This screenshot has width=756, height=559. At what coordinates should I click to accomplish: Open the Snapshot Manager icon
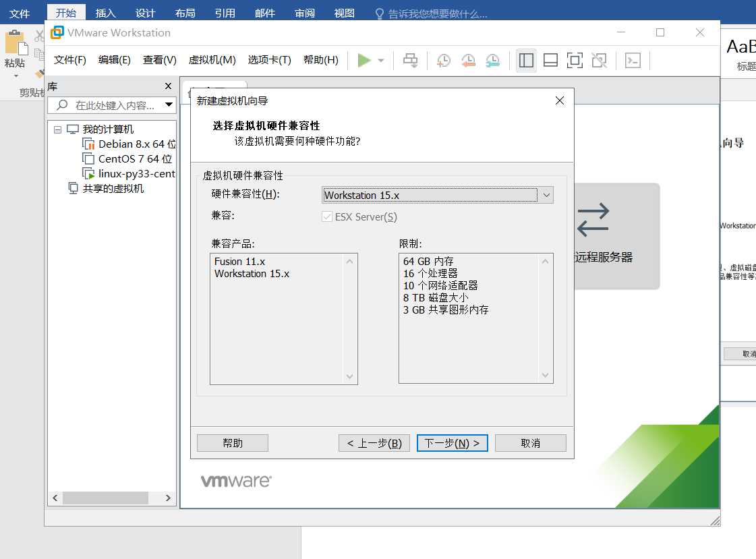[492, 60]
